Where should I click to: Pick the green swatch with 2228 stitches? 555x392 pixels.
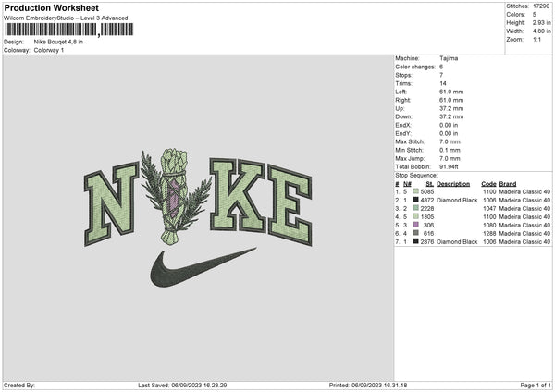tap(415, 208)
